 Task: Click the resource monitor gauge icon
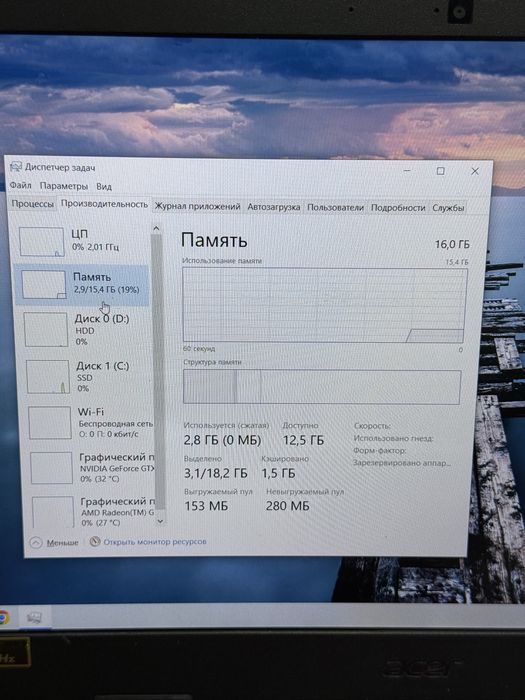(95, 542)
